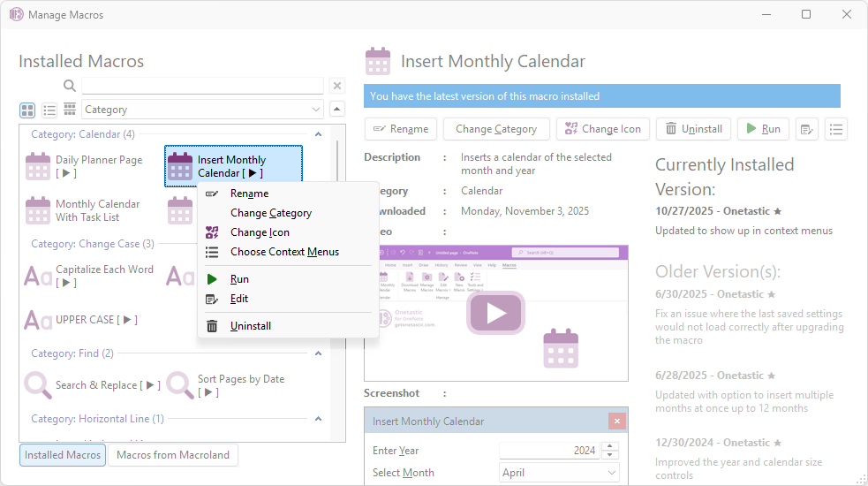Close the Insert Monthly Calendar screenshot dialog
Image resolution: width=868 pixels, height=486 pixels.
click(616, 421)
